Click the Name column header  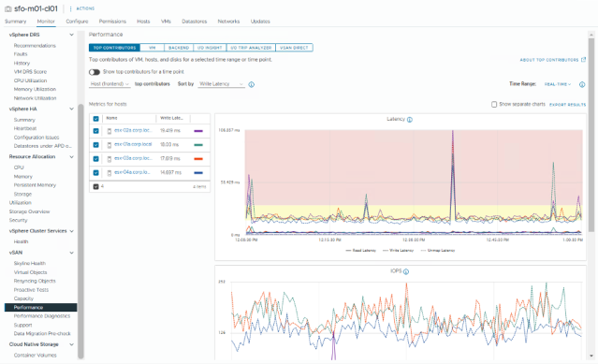(111, 118)
